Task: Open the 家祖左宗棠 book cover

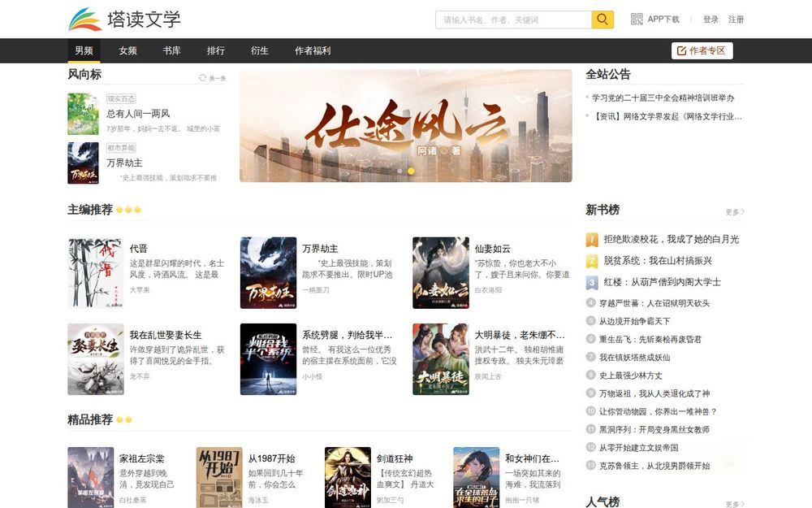Action: point(91,477)
